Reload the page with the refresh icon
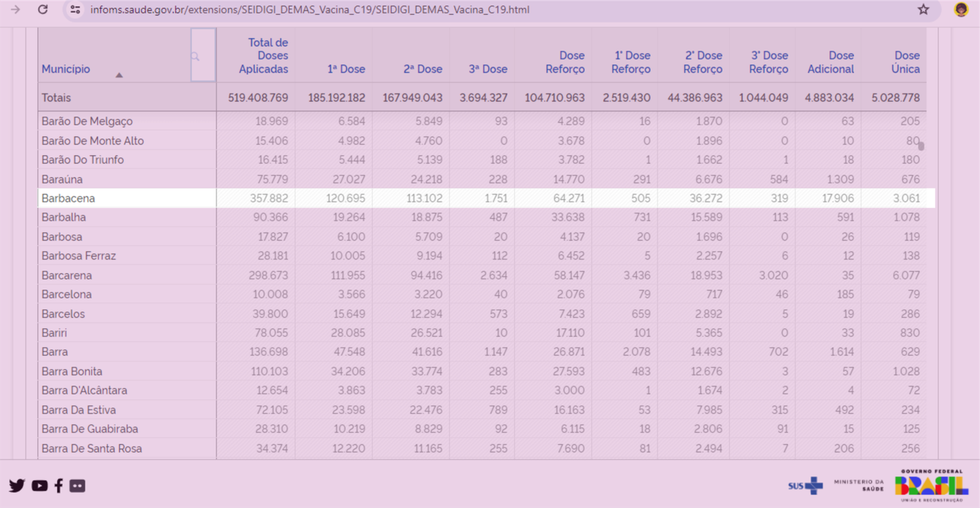The width and height of the screenshot is (980, 508). tap(43, 10)
